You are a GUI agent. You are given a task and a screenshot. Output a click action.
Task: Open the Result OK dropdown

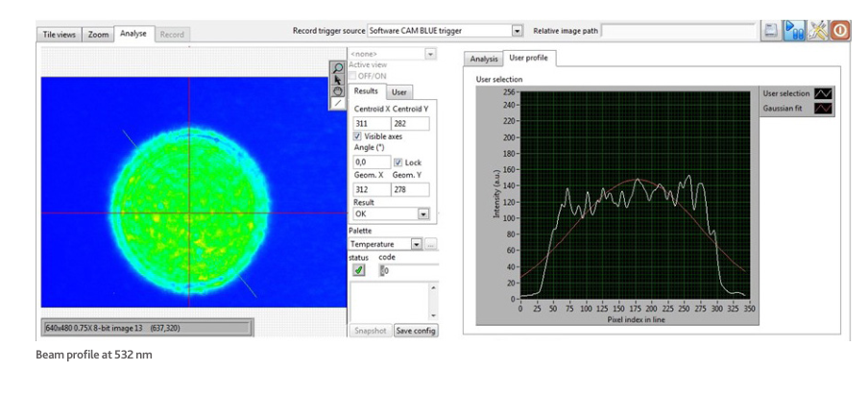(422, 214)
